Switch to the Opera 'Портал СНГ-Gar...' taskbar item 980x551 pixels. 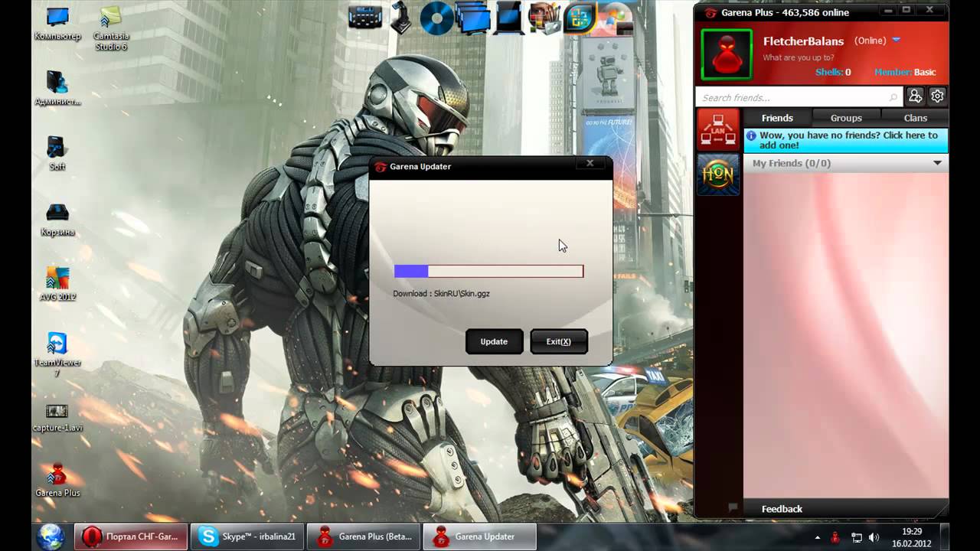point(130,536)
